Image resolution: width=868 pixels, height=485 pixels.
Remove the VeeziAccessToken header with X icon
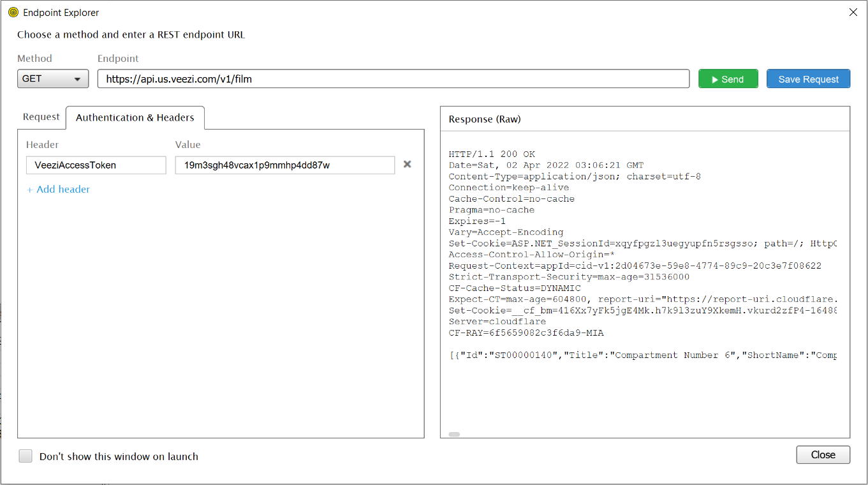click(x=407, y=165)
